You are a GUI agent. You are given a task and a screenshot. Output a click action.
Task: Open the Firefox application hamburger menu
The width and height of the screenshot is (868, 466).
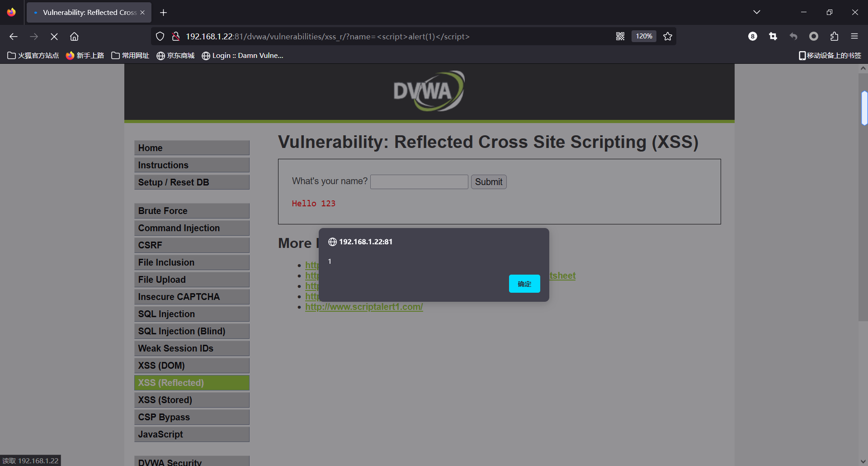coord(854,37)
